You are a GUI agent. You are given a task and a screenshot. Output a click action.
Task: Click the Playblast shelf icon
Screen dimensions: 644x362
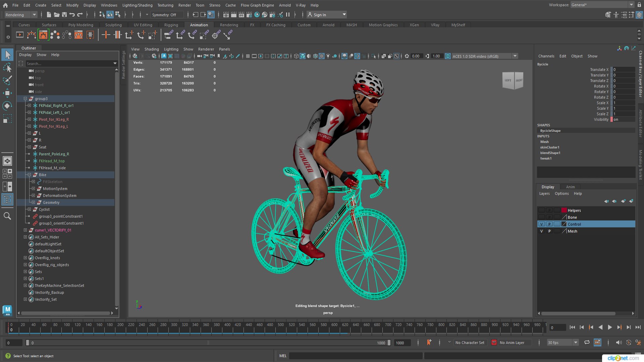click(20, 35)
